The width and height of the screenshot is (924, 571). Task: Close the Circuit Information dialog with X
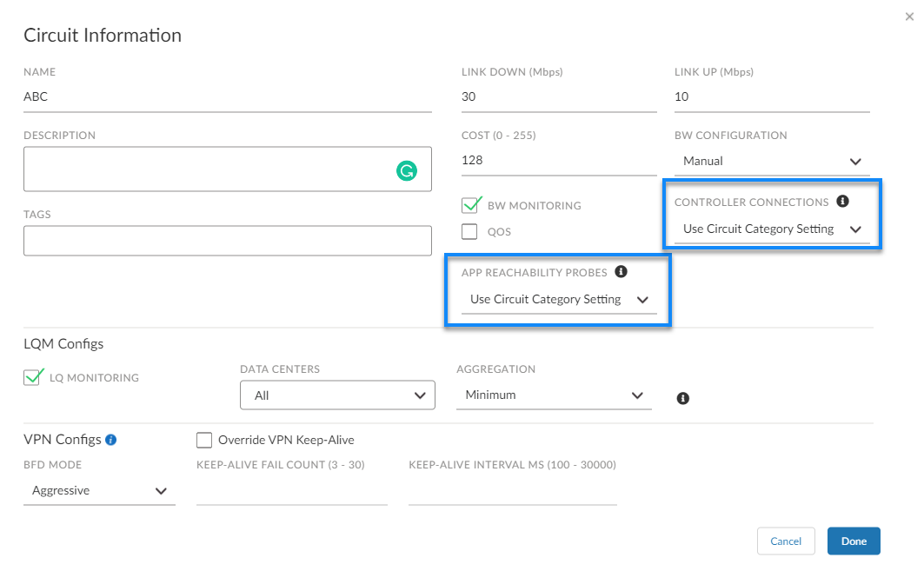(909, 15)
